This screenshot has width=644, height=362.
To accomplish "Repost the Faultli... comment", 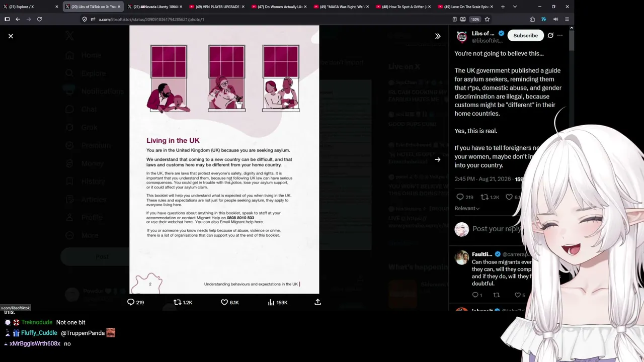I will (497, 295).
